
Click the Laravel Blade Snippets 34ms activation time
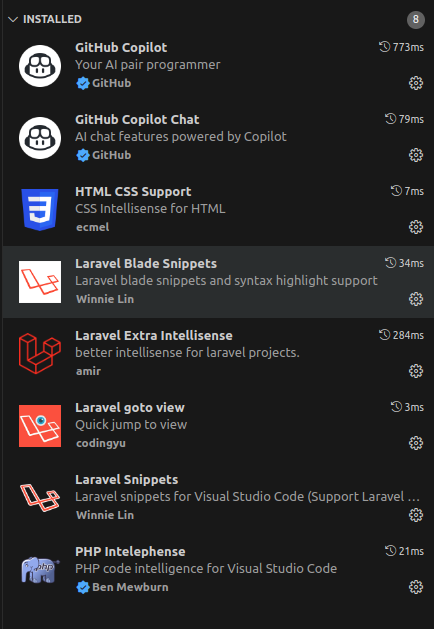pyautogui.click(x=404, y=263)
